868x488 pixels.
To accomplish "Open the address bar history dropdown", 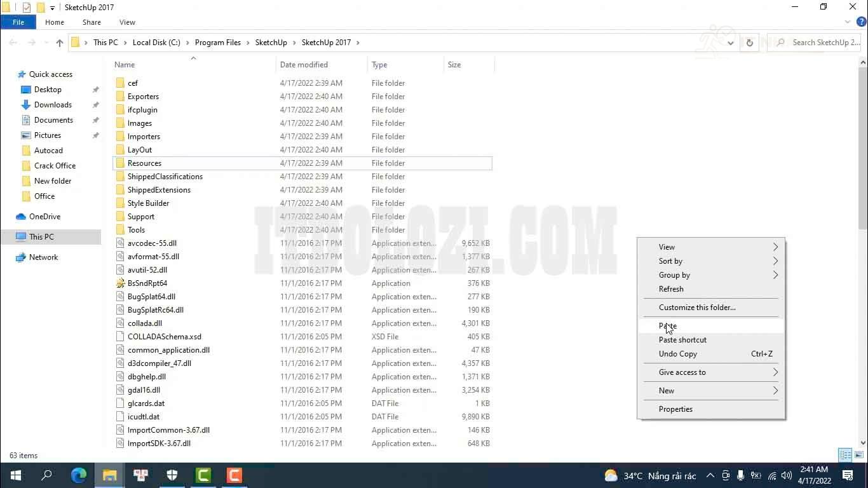I will coord(731,43).
